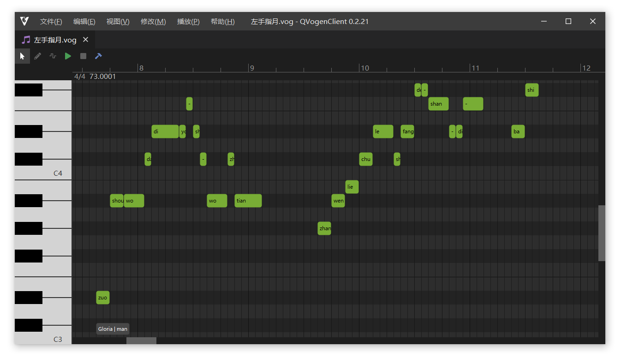Click bar 10 marker on the ruler
This screenshot has height=364, width=627.
click(365, 68)
